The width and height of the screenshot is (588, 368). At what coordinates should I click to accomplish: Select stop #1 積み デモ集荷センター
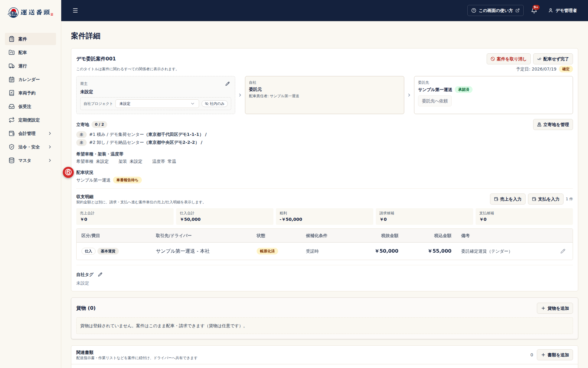point(141,134)
